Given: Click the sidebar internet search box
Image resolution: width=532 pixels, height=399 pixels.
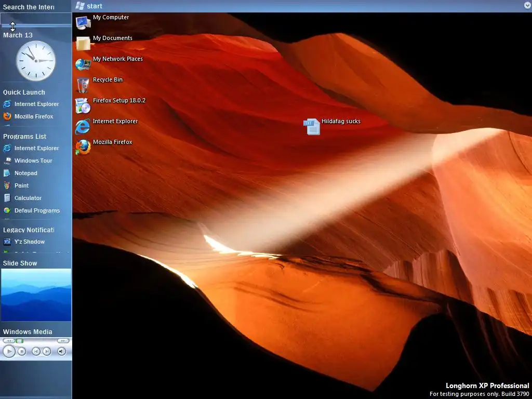Looking at the screenshot, I should click(36, 19).
